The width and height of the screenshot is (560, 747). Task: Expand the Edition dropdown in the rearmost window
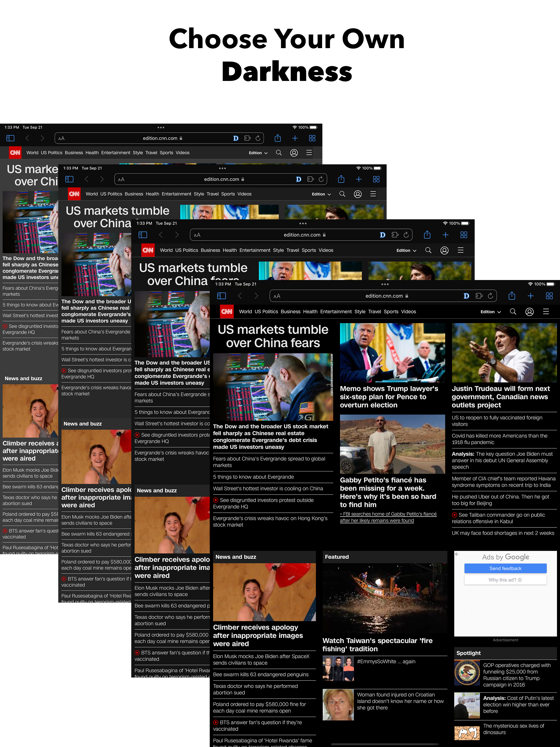[x=258, y=153]
